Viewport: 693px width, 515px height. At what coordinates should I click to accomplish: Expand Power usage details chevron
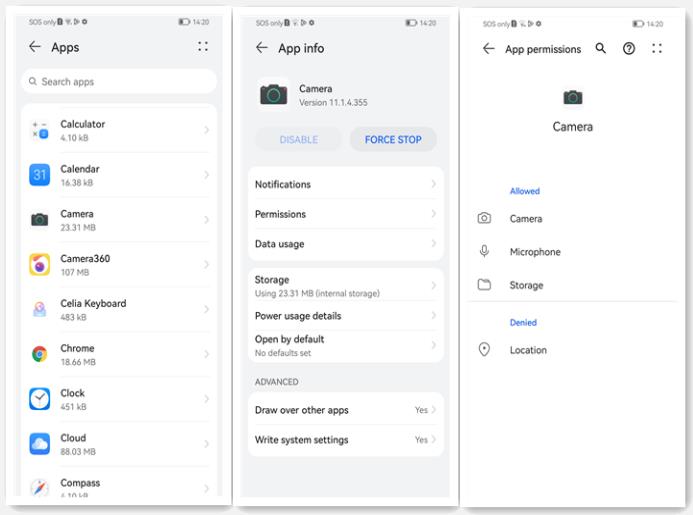pos(433,316)
